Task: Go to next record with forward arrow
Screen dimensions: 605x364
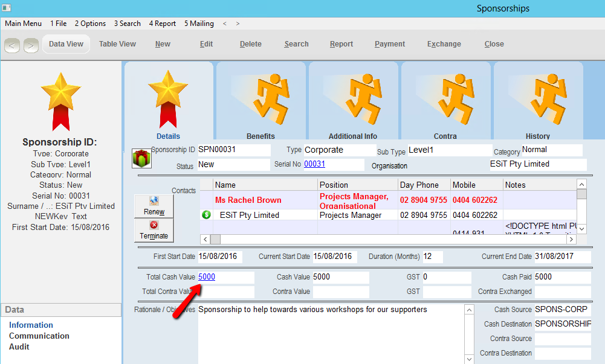Action: tap(31, 45)
